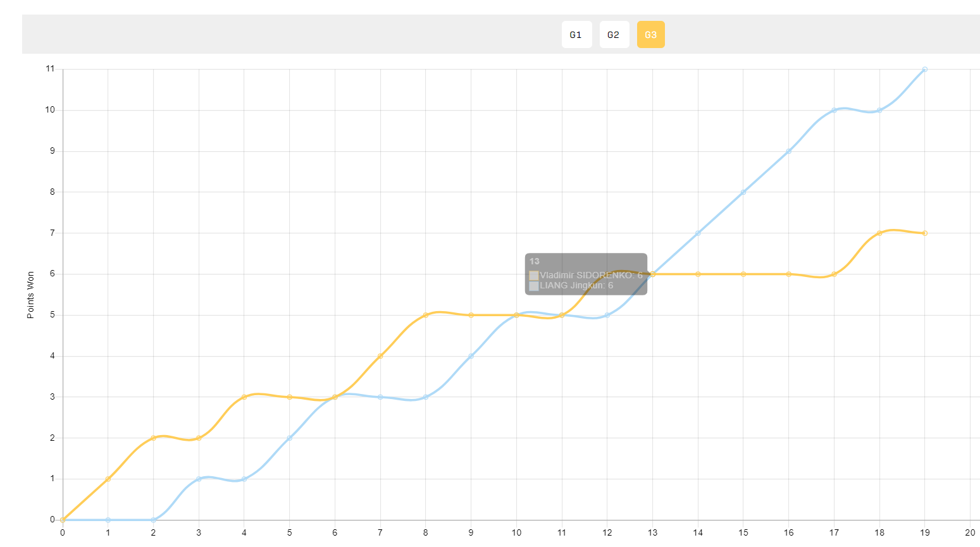Click blue data point at rally 3
The height and width of the screenshot is (547, 980).
pyautogui.click(x=199, y=479)
